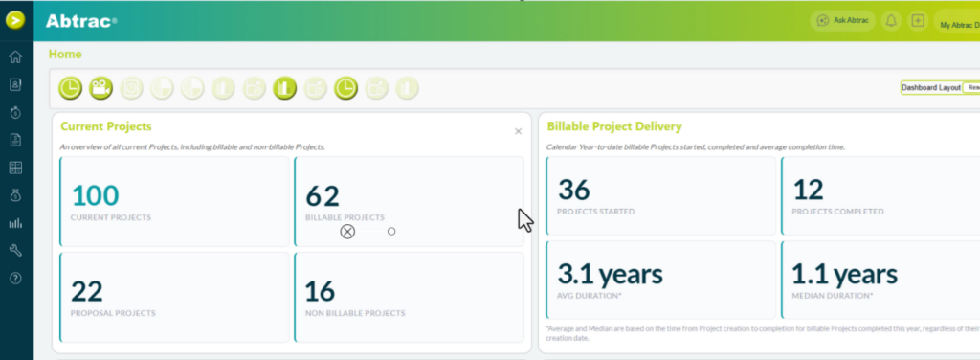
Task: Open the Home icon in the sidebar
Action: coord(15,56)
